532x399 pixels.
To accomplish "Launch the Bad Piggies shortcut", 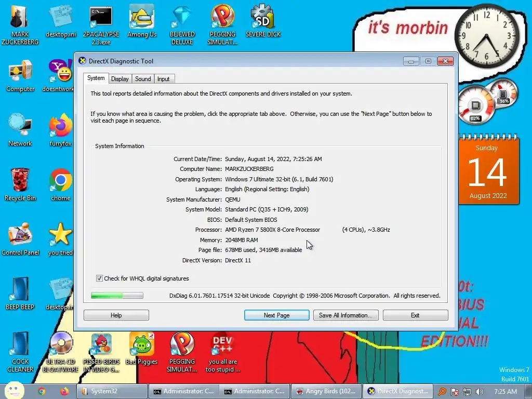I will point(141,349).
